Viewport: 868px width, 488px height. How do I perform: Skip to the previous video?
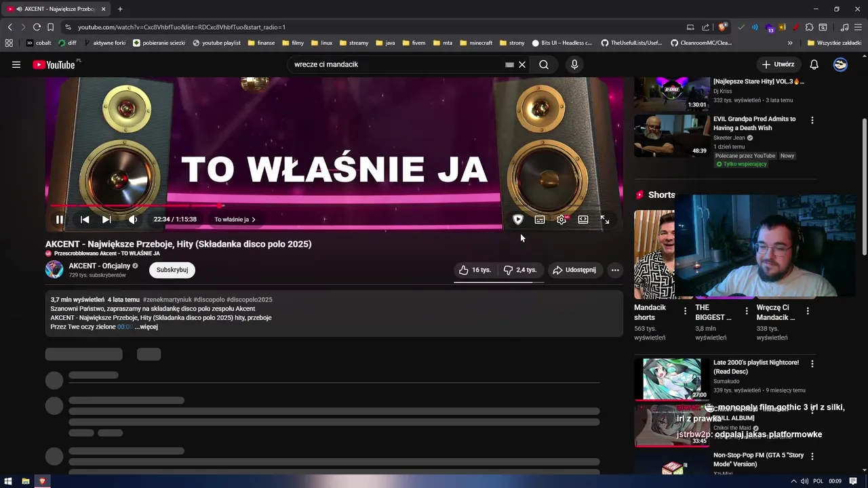pyautogui.click(x=85, y=220)
